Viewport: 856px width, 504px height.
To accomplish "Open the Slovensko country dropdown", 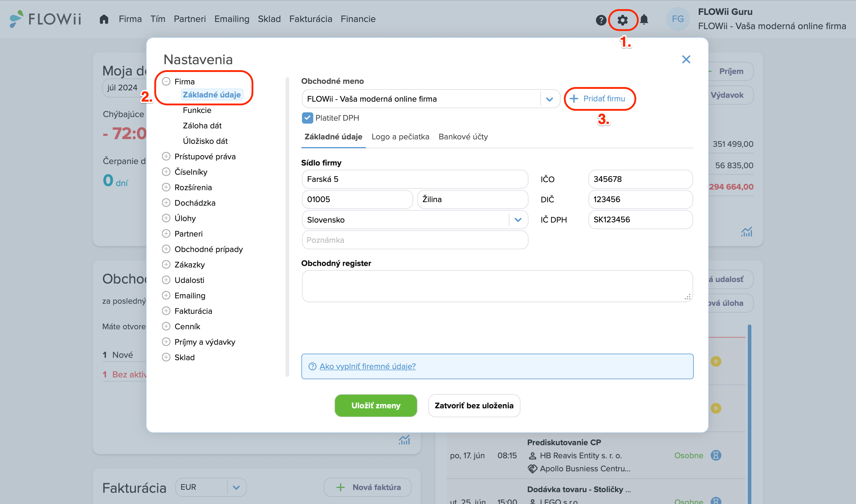I will [x=415, y=220].
